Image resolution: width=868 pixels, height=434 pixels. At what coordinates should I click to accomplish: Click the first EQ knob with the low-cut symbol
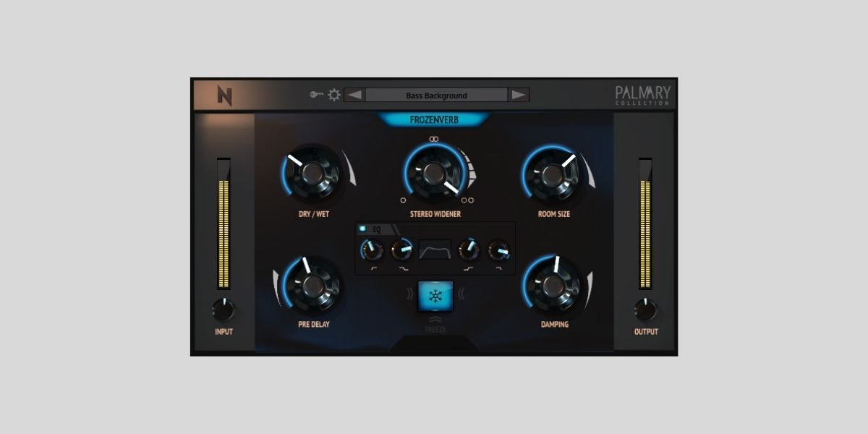coord(372,250)
